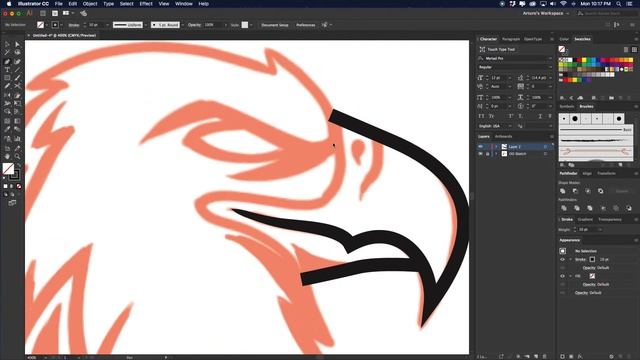Toggle Fill visibility eye in Appearance panel
640x360 pixels.
pos(562,276)
